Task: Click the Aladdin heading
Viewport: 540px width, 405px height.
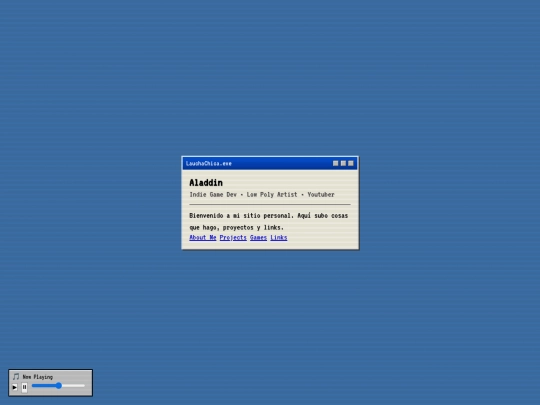Action: pos(206,183)
